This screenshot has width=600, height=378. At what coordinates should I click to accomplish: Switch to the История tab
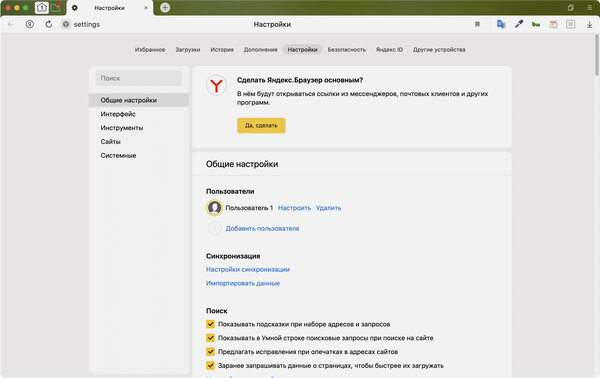[222, 50]
